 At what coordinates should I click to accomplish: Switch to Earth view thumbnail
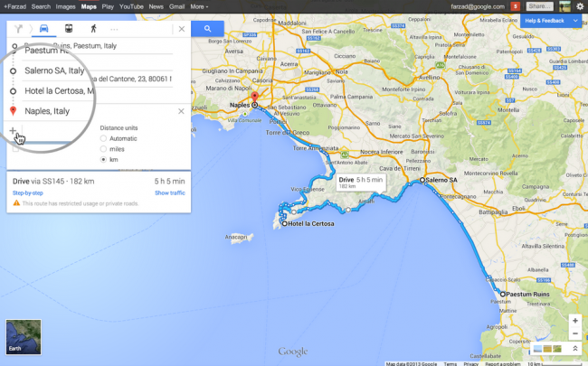[24, 337]
